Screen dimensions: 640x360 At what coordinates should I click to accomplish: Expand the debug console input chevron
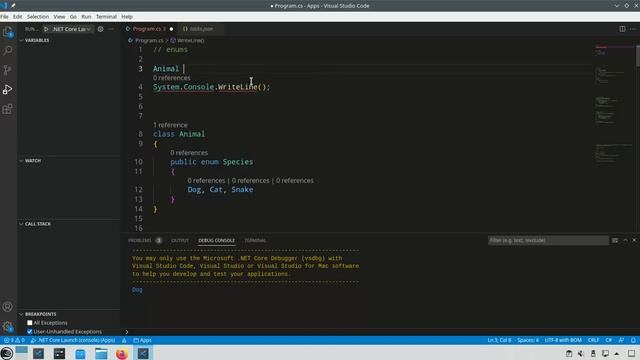[x=127, y=332]
